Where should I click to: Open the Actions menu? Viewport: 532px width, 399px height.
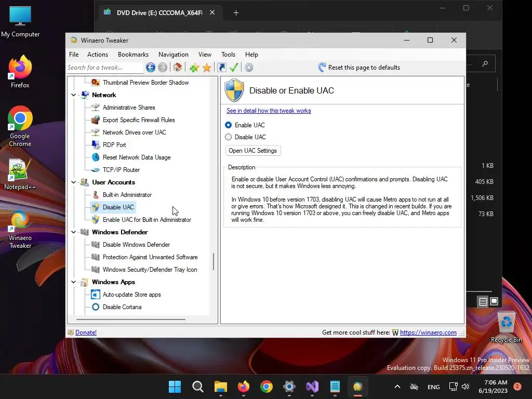coord(98,54)
